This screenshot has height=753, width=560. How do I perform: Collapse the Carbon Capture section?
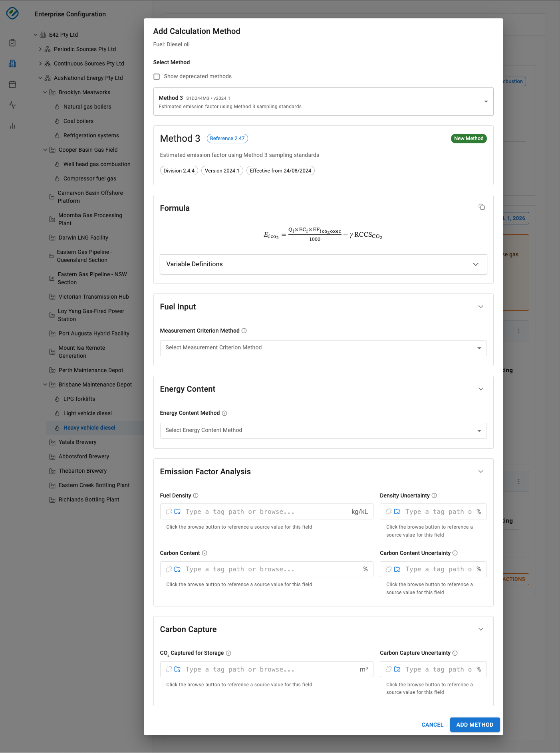(481, 629)
